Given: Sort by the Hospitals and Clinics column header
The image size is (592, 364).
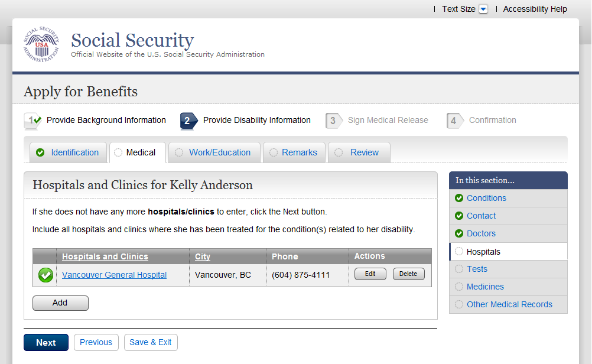Looking at the screenshot, I should tap(105, 256).
